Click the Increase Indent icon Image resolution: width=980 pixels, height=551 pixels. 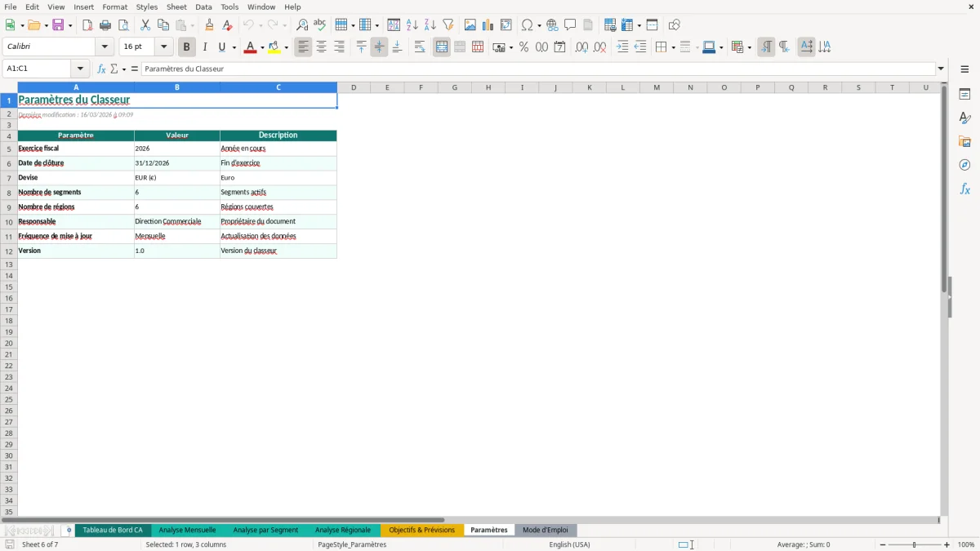coord(622,47)
